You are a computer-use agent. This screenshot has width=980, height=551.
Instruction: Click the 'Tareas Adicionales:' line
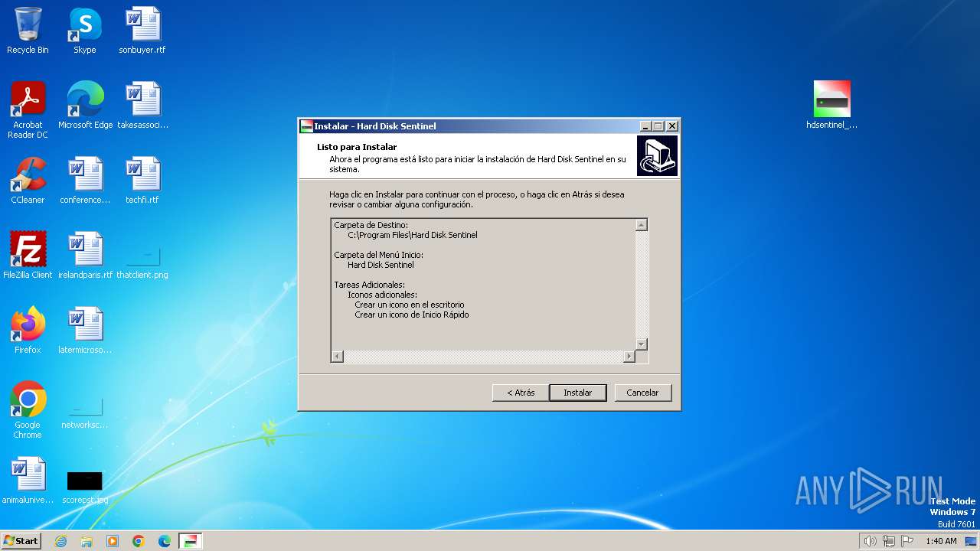tap(370, 285)
